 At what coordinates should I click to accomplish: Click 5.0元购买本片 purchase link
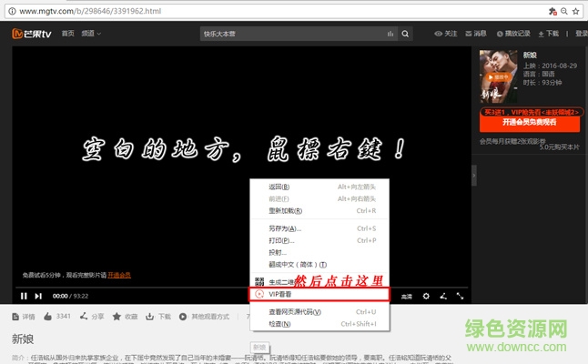click(559, 147)
